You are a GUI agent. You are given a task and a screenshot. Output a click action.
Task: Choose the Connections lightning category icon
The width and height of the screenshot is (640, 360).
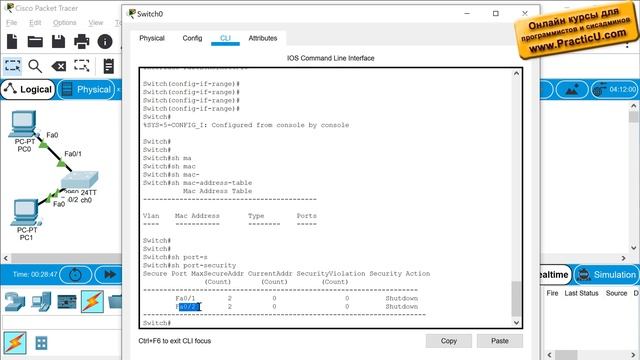click(92, 302)
